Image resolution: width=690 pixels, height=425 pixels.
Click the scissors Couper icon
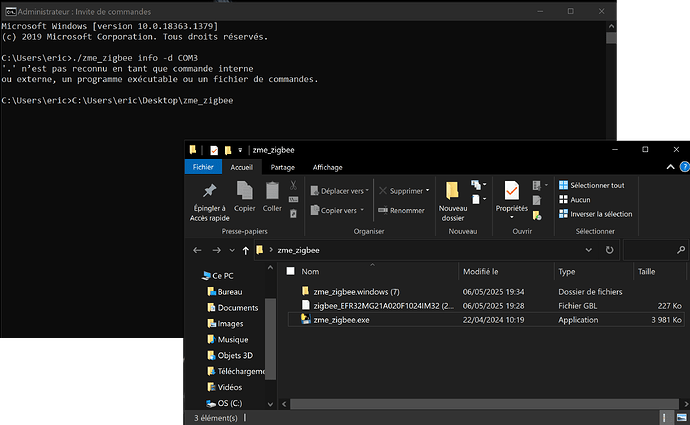pos(294,185)
